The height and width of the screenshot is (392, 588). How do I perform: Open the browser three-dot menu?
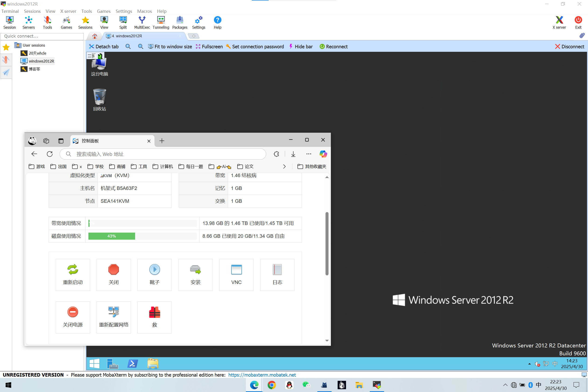[309, 154]
